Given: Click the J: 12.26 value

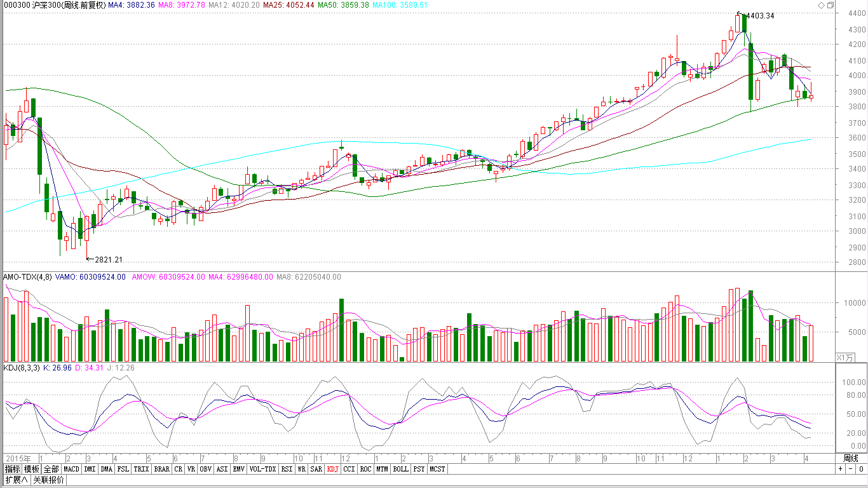Looking at the screenshot, I should pos(122,368).
